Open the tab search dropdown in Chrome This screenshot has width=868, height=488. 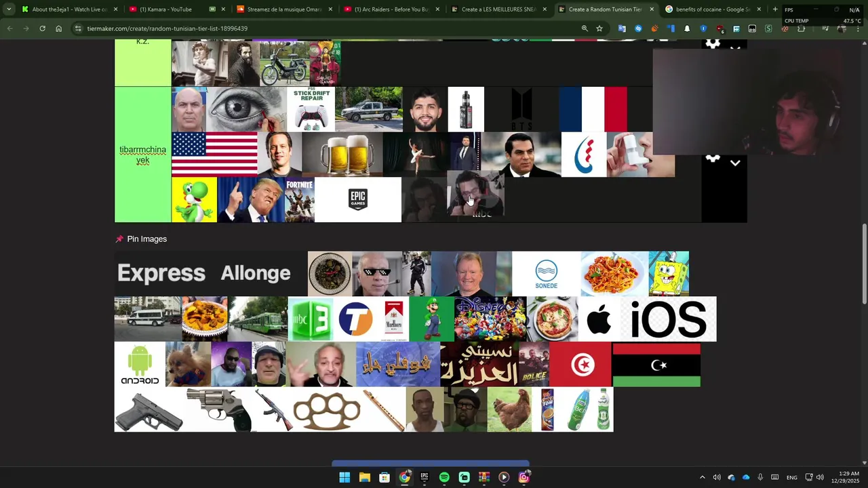tap(9, 9)
